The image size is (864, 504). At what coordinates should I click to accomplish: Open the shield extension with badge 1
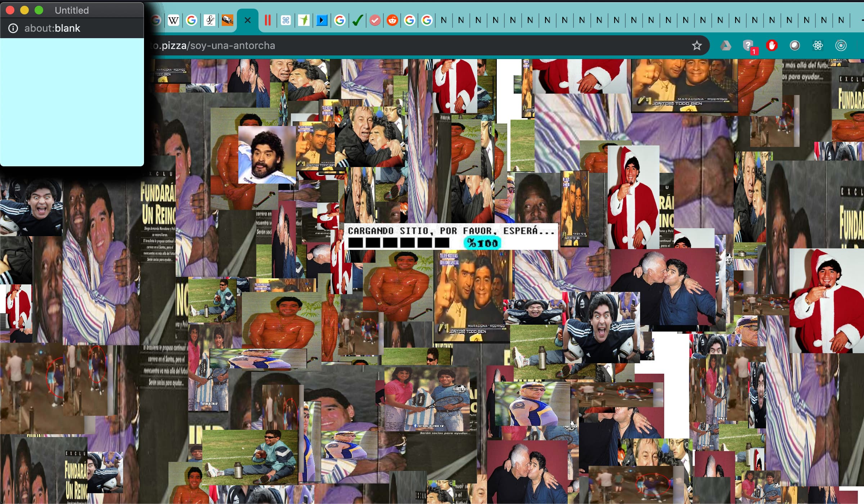[750, 46]
